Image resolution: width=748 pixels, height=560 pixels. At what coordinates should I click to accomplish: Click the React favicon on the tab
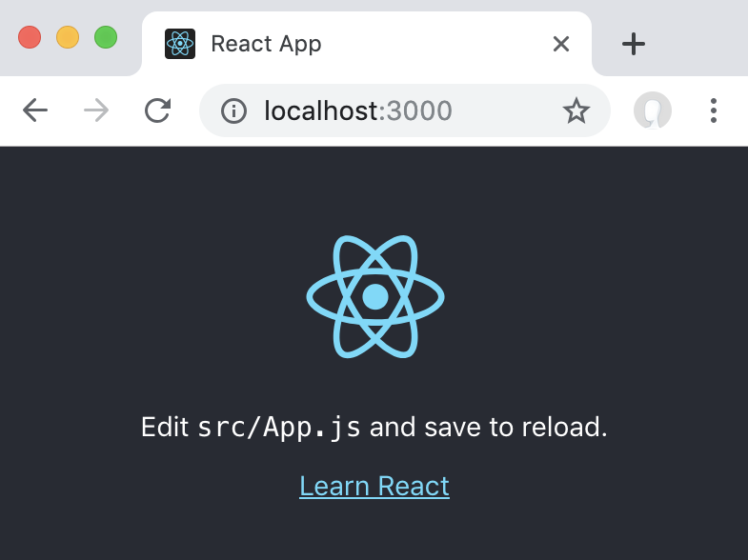point(180,44)
